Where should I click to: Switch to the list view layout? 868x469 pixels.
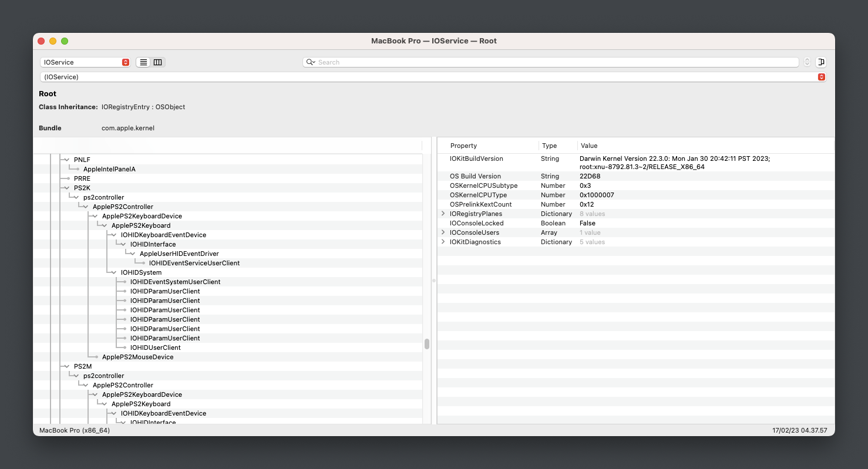click(x=144, y=62)
